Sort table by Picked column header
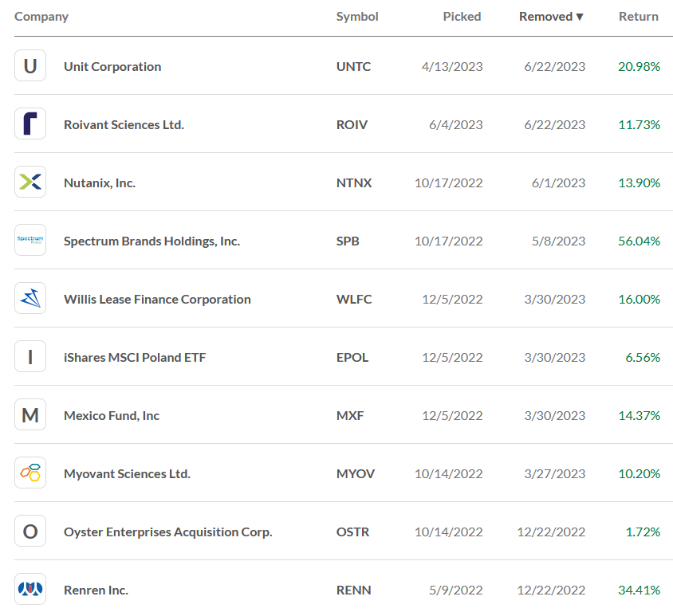This screenshot has height=616, width=673. tap(462, 17)
